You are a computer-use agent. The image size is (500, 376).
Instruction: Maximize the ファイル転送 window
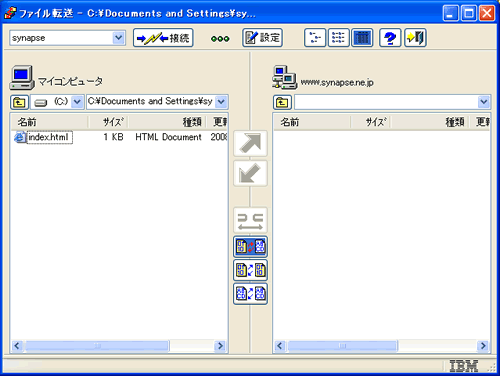469,13
